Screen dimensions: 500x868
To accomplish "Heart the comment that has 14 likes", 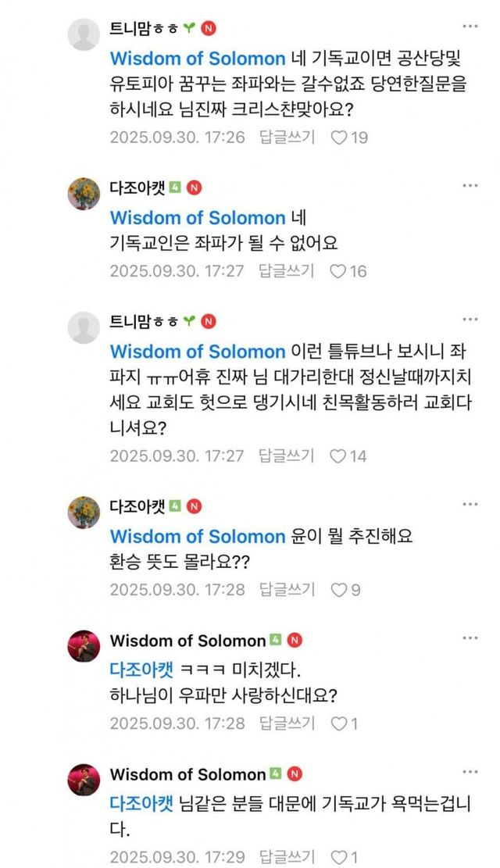I will 339,455.
